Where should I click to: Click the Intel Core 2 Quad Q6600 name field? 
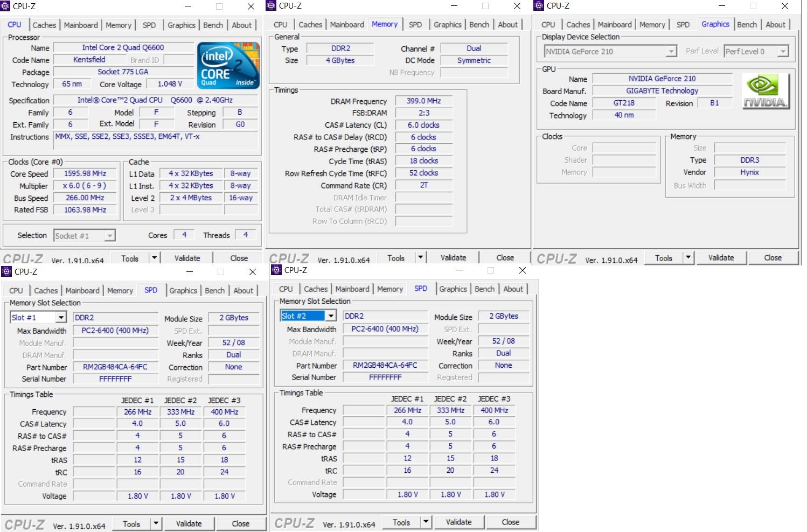coord(123,47)
